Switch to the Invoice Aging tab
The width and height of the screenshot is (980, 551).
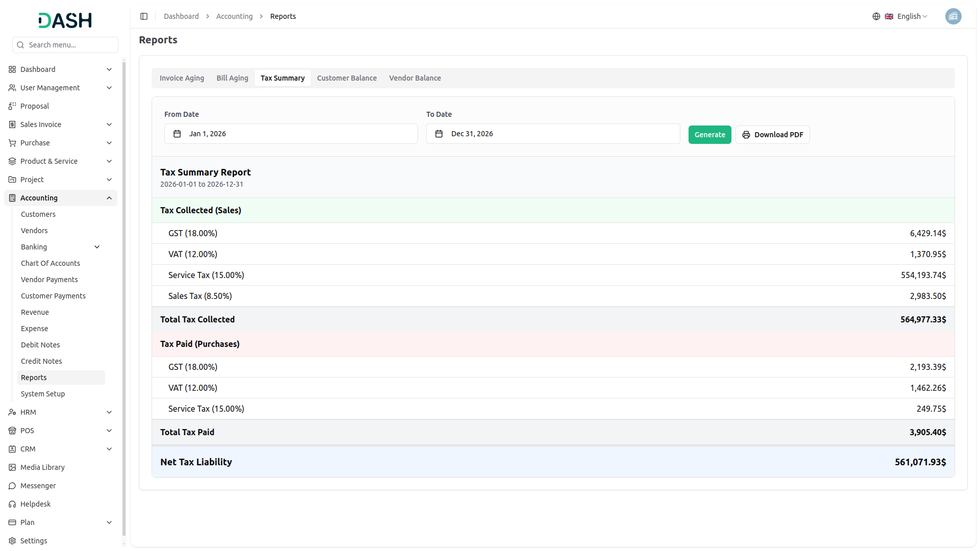(182, 78)
